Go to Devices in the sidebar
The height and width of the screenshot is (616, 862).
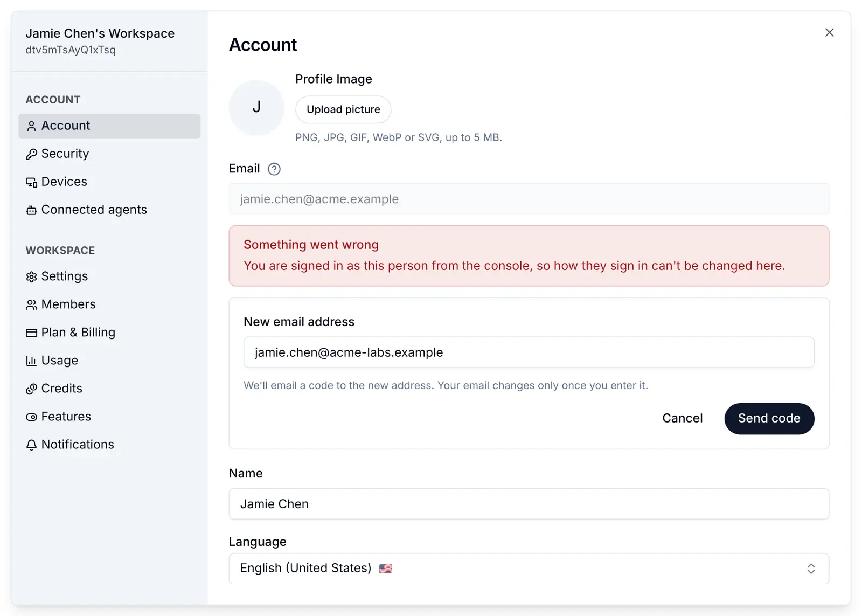[x=109, y=182]
